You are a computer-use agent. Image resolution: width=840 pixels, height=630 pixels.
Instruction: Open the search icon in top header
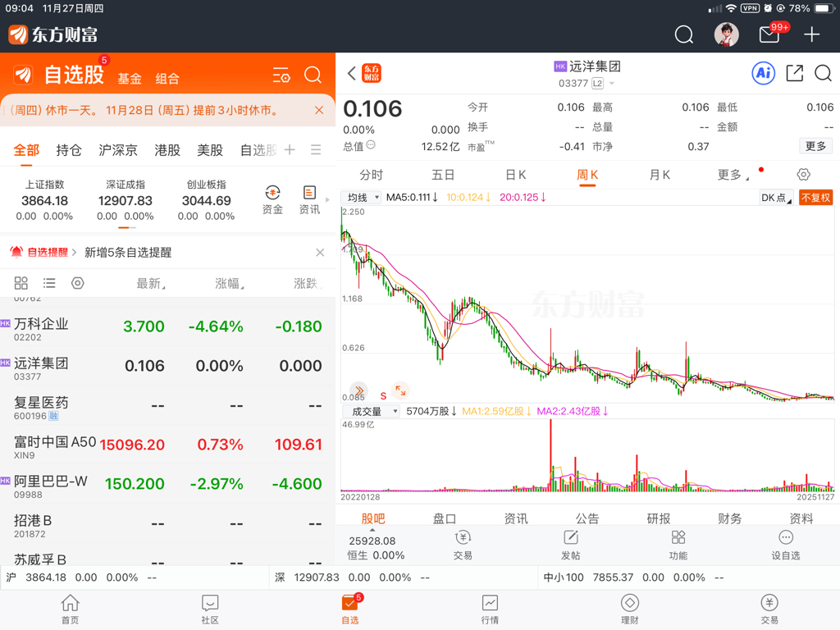coord(683,34)
